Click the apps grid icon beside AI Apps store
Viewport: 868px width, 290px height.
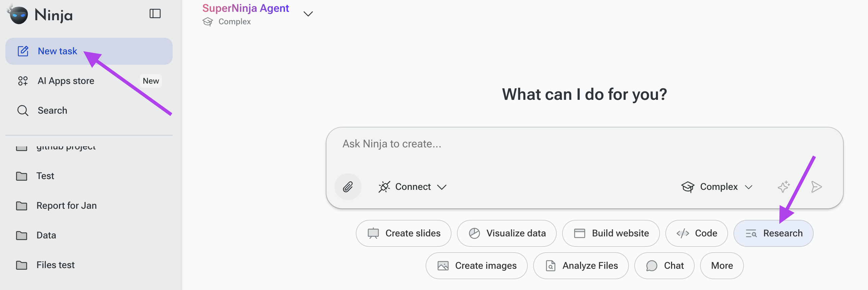pyautogui.click(x=23, y=81)
